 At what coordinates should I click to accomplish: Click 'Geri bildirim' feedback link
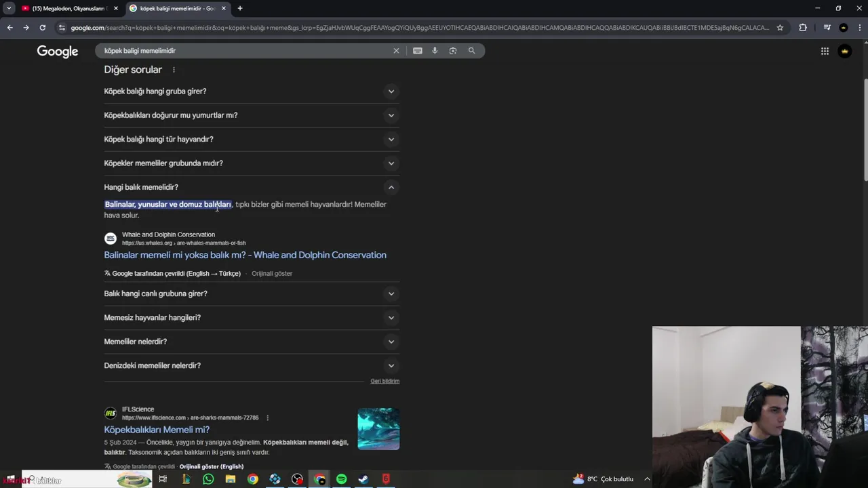point(384,381)
